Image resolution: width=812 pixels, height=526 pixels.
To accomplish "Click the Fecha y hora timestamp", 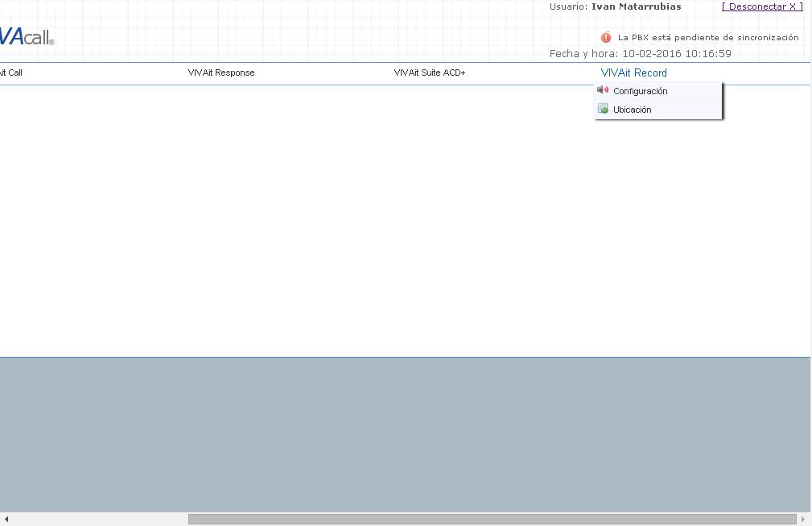I will (x=640, y=54).
